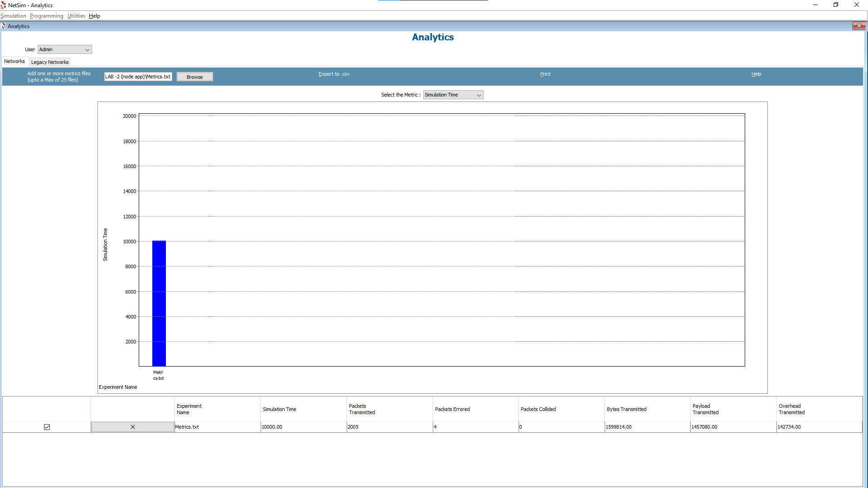
Task: Click the Browse button
Action: point(194,77)
